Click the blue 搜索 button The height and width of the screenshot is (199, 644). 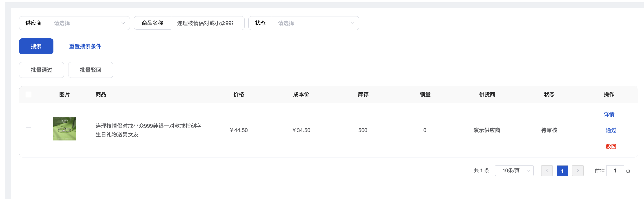(x=36, y=46)
